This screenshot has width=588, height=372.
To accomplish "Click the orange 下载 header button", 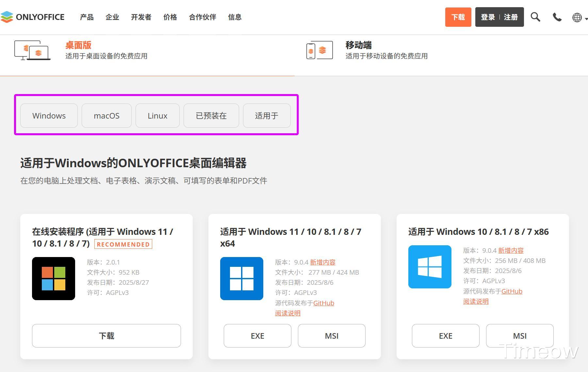I will point(458,17).
